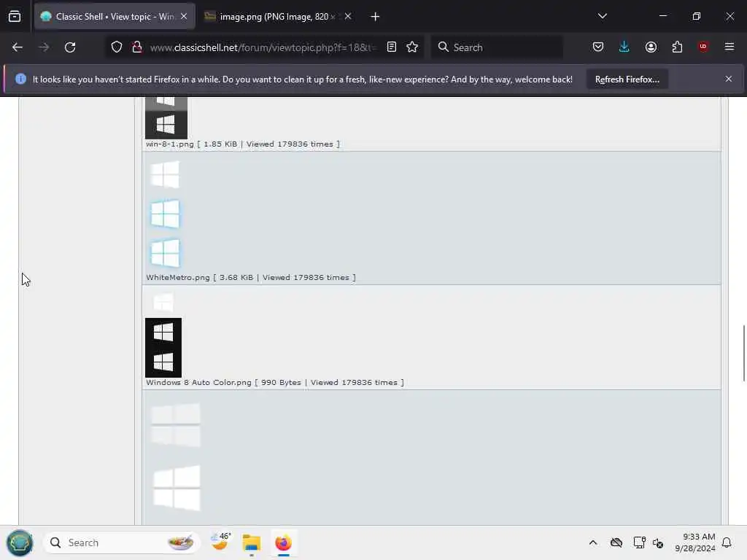Open the Windows 8 Auto Color.png image

pyautogui.click(x=163, y=333)
